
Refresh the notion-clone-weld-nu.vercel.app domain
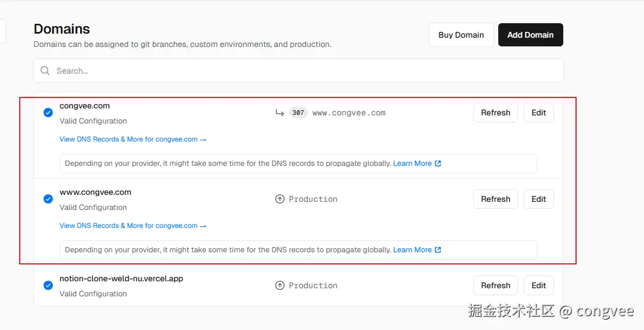point(495,285)
